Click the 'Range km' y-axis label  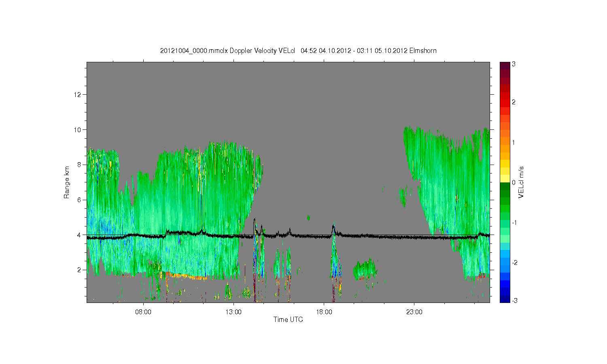pos(66,182)
